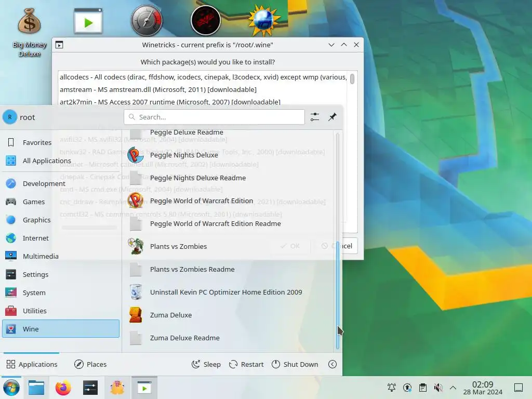This screenshot has width=532, height=399.
Task: Open the black circle red logo desktop icon
Action: 206,20
